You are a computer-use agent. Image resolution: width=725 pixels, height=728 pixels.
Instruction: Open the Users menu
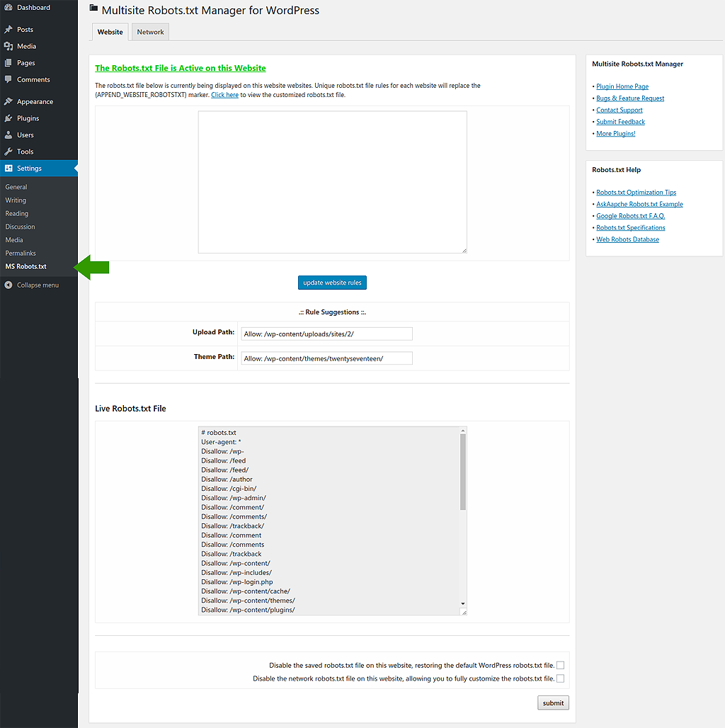click(x=25, y=135)
